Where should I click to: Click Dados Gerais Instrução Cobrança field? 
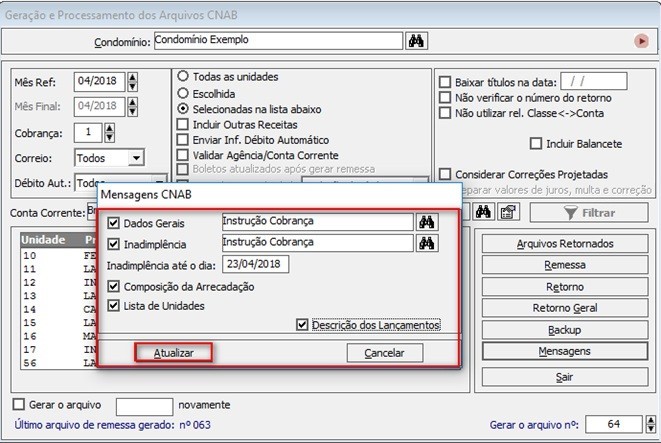[x=317, y=222]
